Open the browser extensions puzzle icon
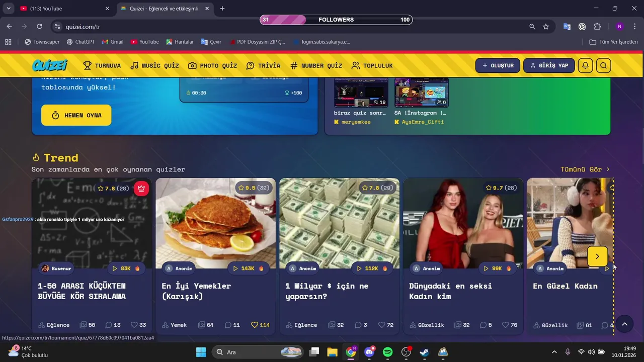This screenshot has width=644, height=362. pos(598,27)
